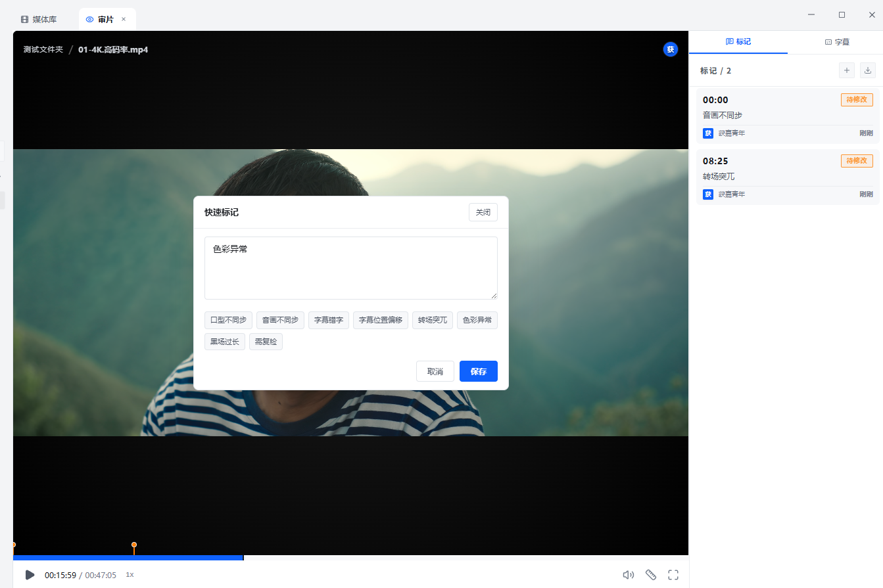
Task: Open the ruler measure tool icon
Action: coord(651,575)
